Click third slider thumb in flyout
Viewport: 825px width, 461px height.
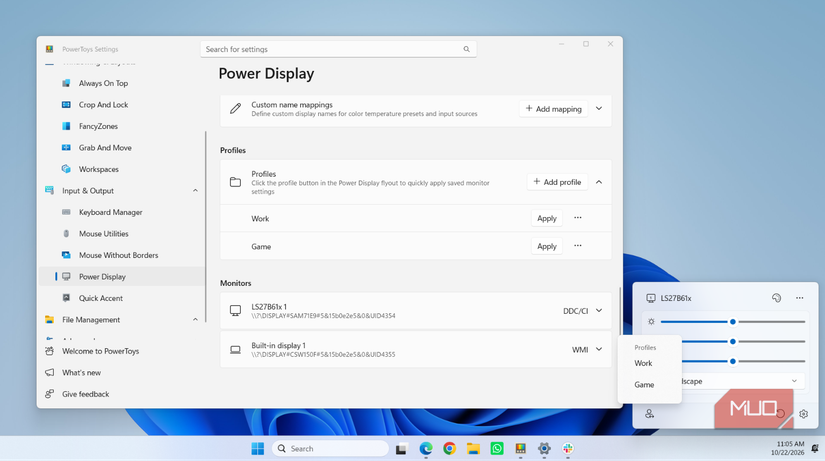[x=732, y=362]
